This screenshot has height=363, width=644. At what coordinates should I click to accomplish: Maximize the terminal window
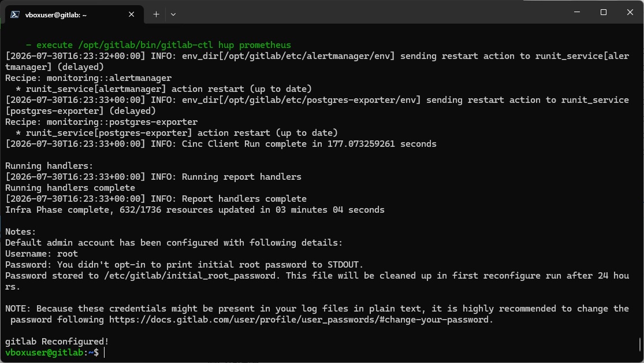[604, 12]
